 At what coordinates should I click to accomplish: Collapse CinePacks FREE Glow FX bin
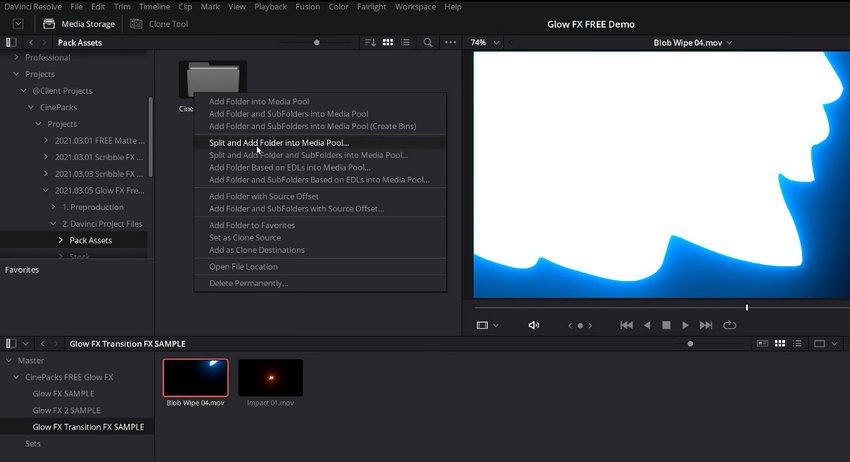(x=16, y=377)
